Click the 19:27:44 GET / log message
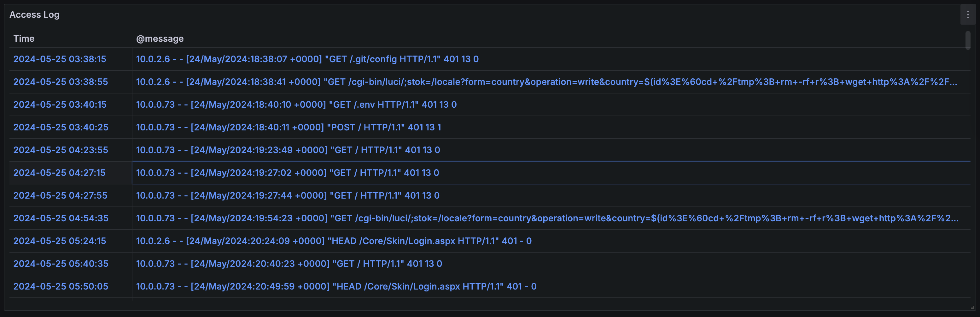This screenshot has height=317, width=980. [x=288, y=195]
